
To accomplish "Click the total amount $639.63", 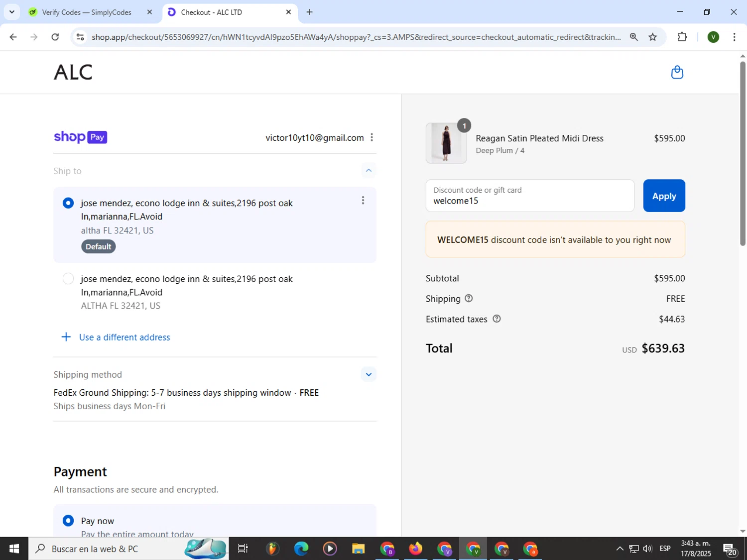I will tap(663, 348).
